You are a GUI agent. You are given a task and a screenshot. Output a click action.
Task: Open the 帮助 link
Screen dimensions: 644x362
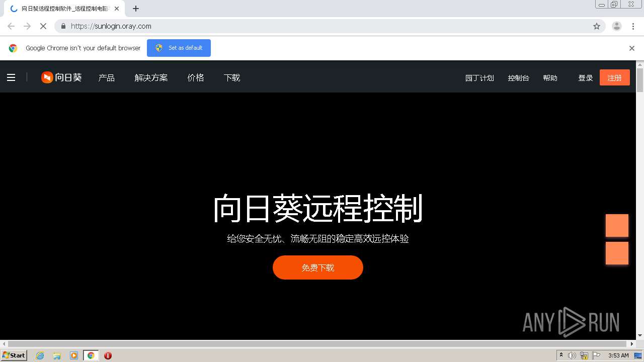pyautogui.click(x=550, y=78)
